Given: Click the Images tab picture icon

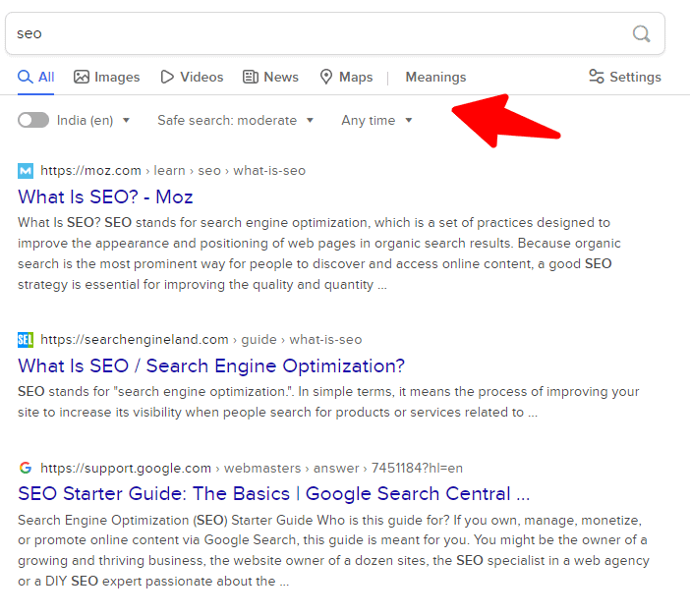Looking at the screenshot, I should coord(82,77).
